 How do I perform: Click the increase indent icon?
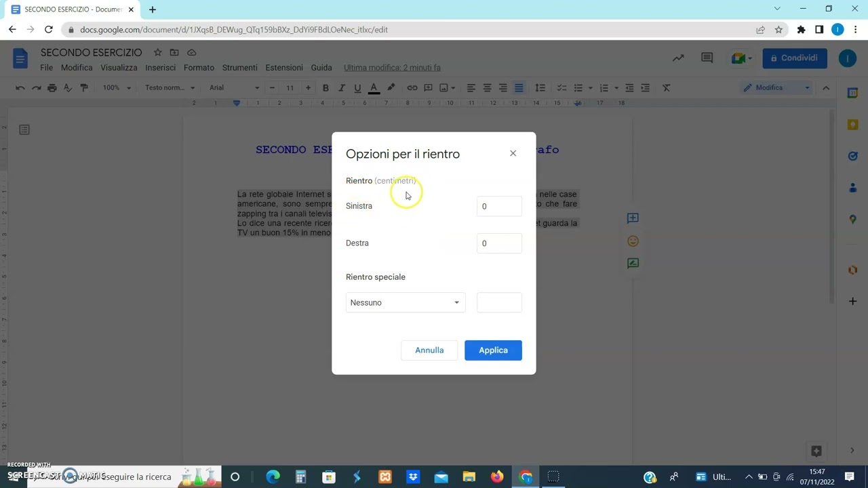(645, 87)
